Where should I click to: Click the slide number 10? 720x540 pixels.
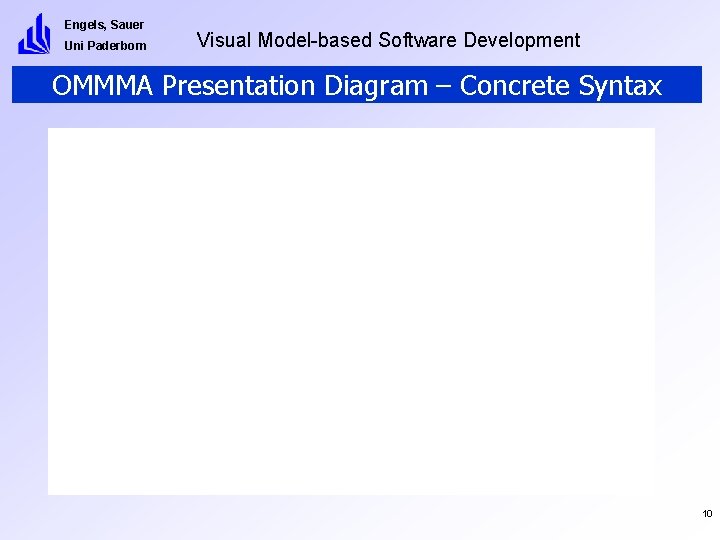click(707, 513)
